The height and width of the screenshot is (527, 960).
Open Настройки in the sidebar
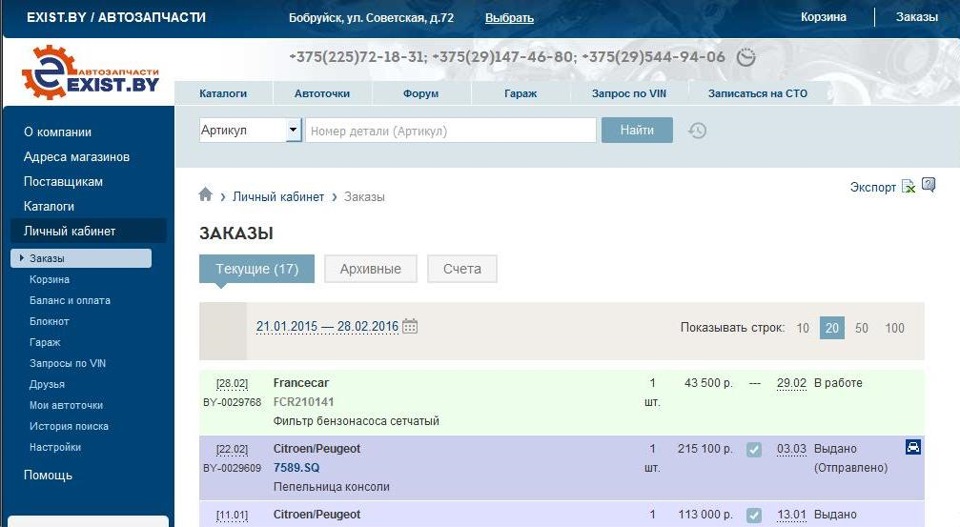pos(55,447)
